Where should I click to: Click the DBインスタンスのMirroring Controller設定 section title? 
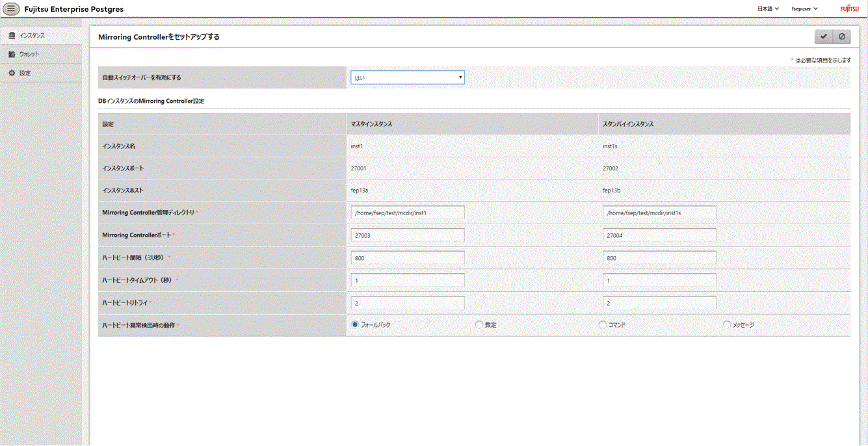[x=151, y=101]
